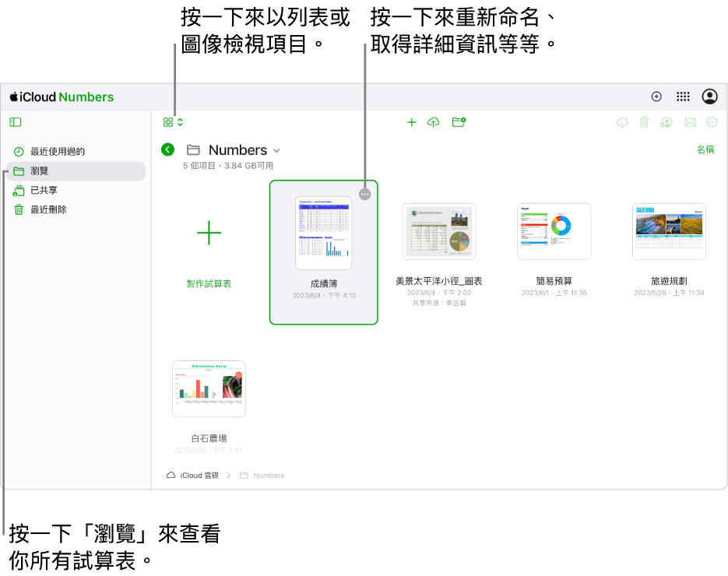Click the collaborate share person icon

tap(666, 122)
